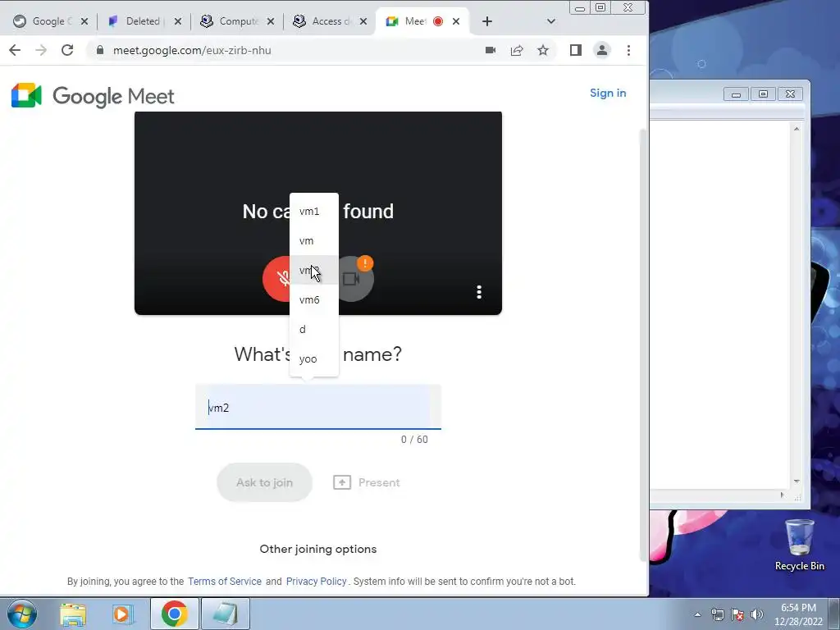
Task: Click Sign in link
Action: pos(608,94)
